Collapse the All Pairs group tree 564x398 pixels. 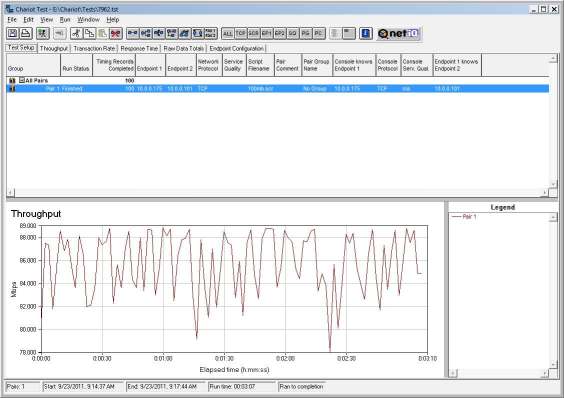[22, 80]
